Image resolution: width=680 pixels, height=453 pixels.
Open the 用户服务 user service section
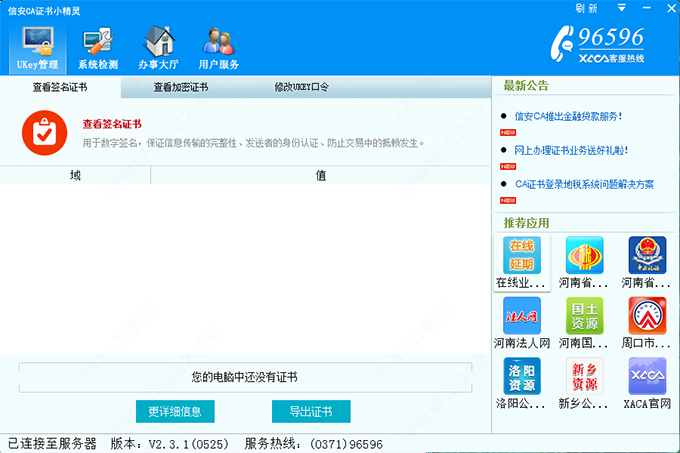tap(219, 48)
